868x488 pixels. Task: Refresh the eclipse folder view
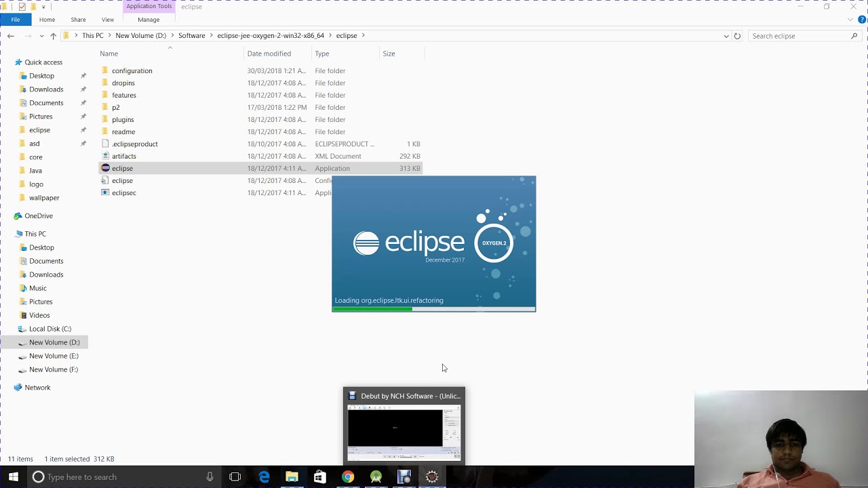point(737,36)
